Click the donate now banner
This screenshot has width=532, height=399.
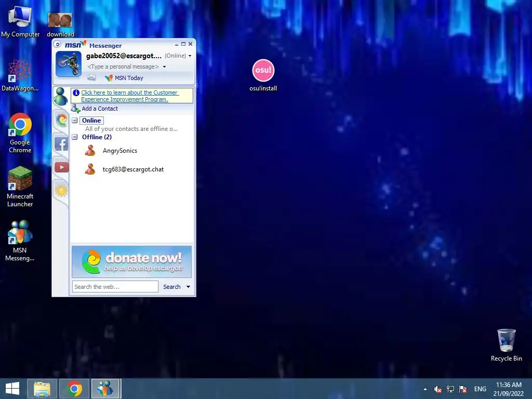click(x=131, y=262)
